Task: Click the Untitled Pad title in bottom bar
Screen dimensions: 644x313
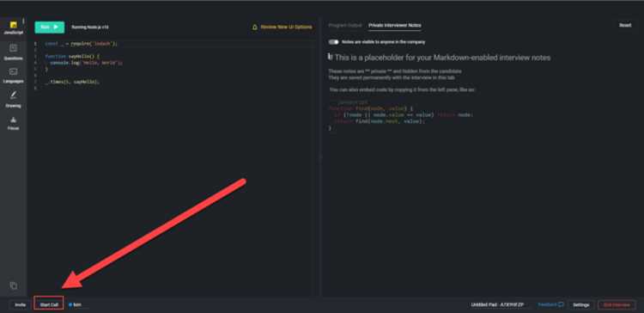Action: pyautogui.click(x=497, y=304)
